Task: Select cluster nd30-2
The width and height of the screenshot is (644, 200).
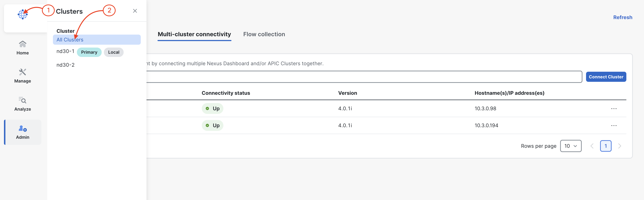Action: pyautogui.click(x=66, y=65)
